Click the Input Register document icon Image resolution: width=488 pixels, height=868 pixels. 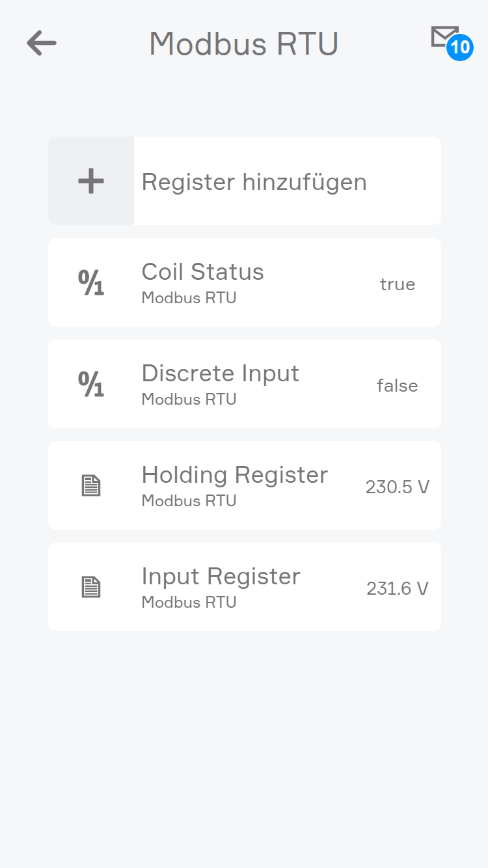pos(91,587)
